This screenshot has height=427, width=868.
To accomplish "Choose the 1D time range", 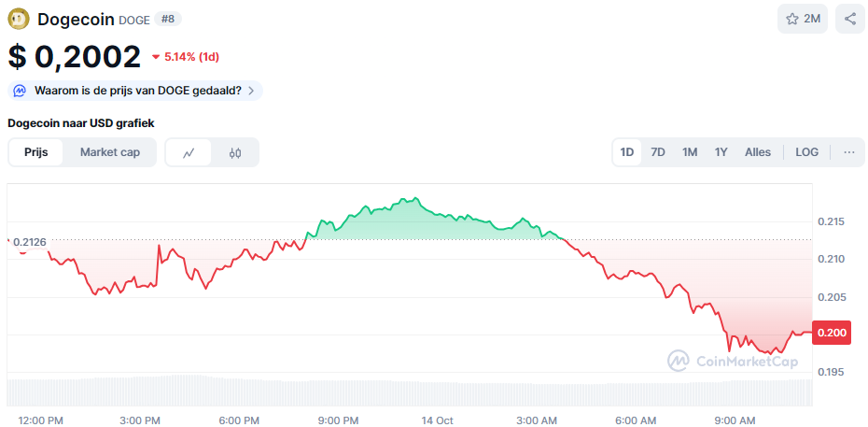I will (626, 152).
